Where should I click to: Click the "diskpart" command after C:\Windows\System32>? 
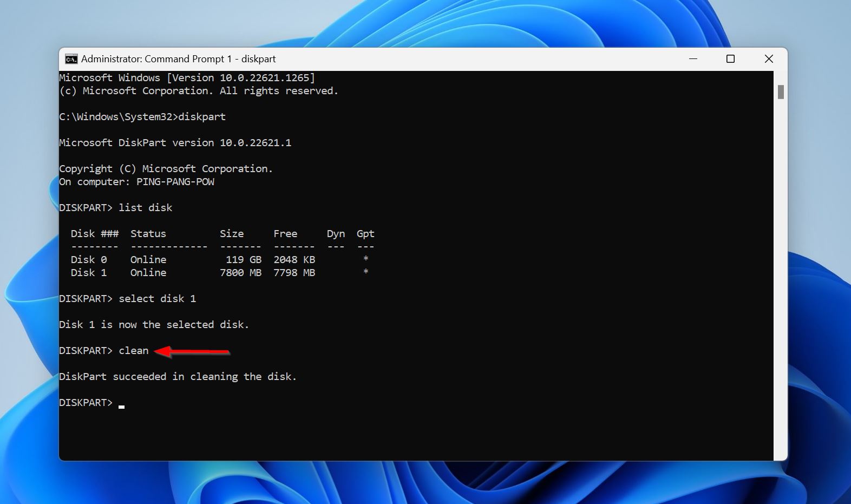(202, 117)
